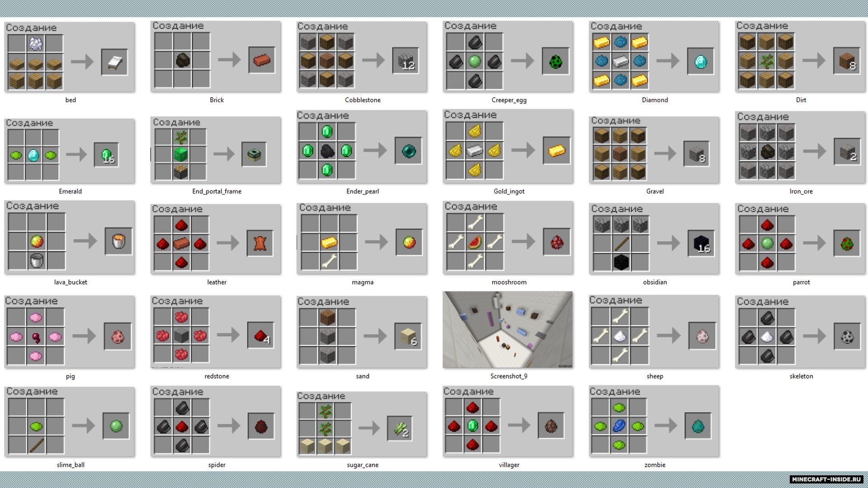Click the skeleton file label

(801, 376)
